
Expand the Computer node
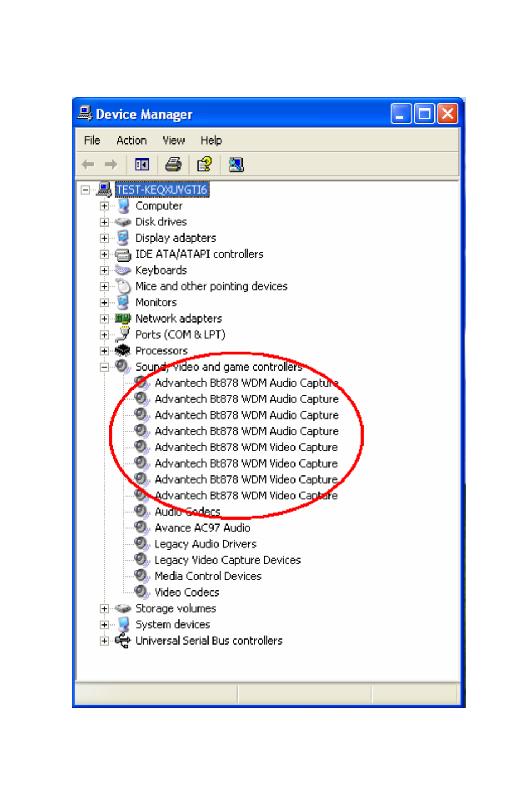tap(104, 206)
